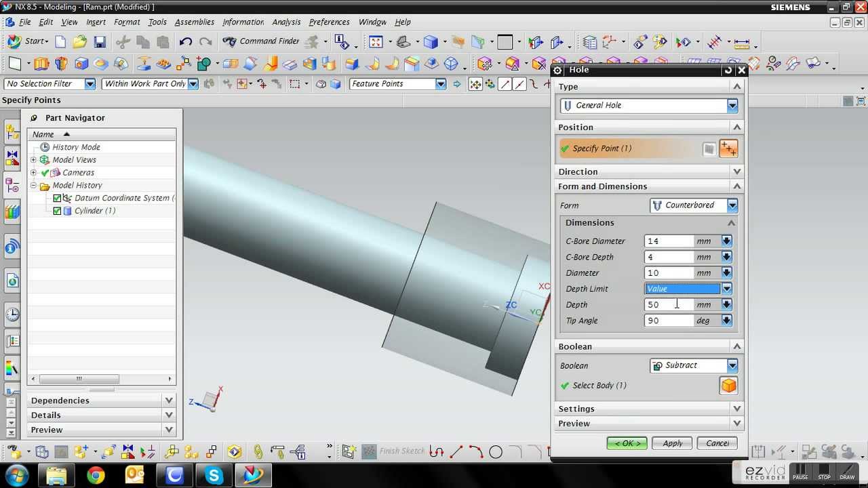Collapse the Model History node
Image resolution: width=868 pixels, height=488 pixels.
tap(33, 186)
